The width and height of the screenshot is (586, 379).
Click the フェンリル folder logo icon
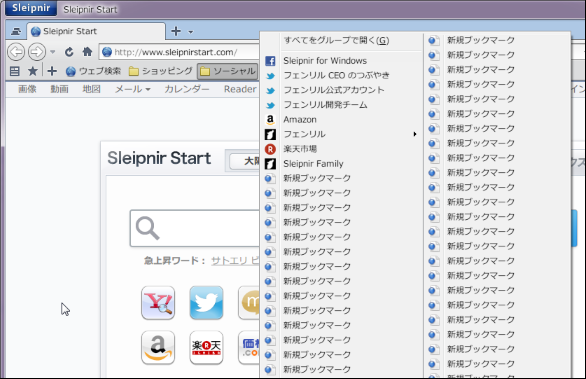point(270,134)
